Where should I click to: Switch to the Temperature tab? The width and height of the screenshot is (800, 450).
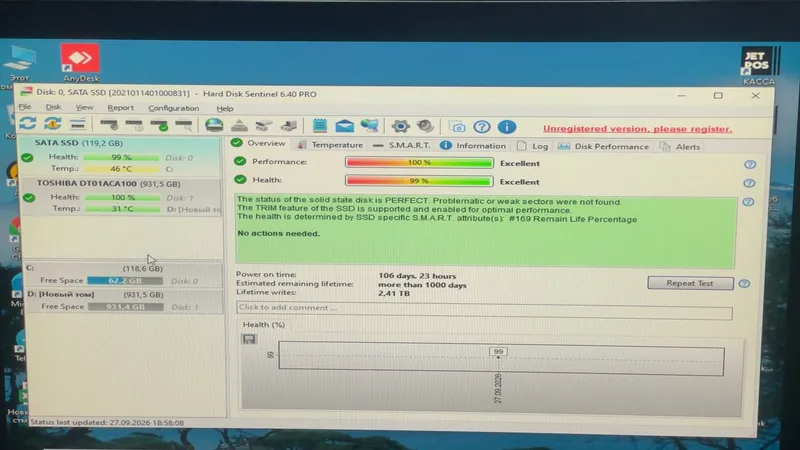pos(330,145)
